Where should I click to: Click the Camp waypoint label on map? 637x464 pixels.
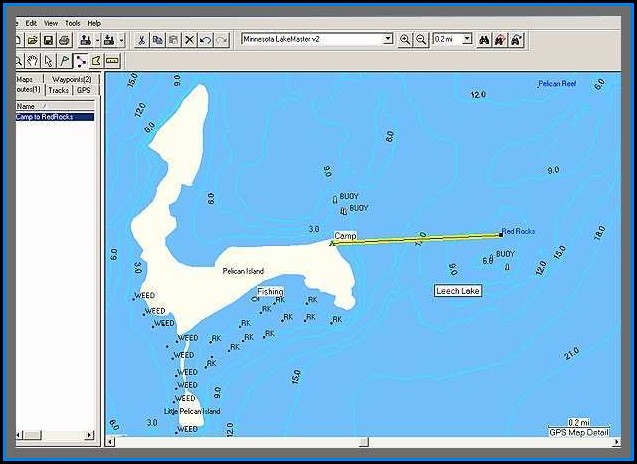[345, 236]
